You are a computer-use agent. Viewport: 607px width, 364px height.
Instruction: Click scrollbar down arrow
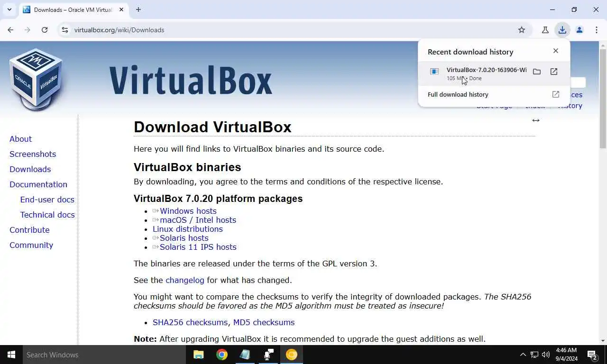coord(603,341)
